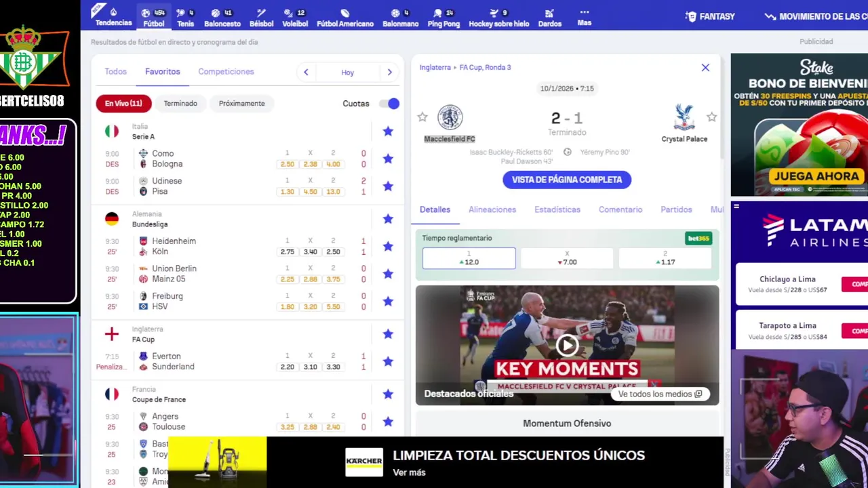Select away win odds 1.17

point(665,258)
